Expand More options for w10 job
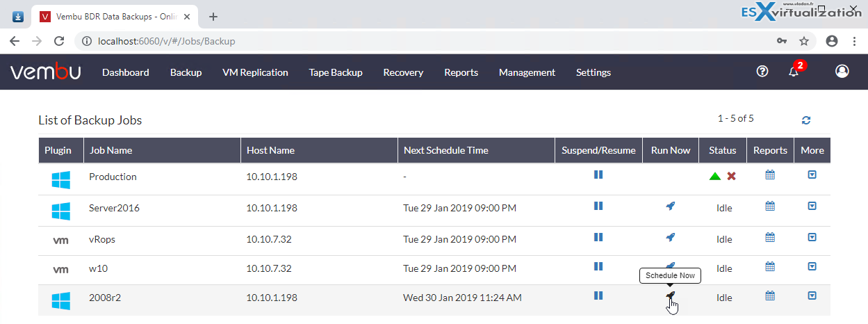This screenshot has width=868, height=324. (812, 266)
